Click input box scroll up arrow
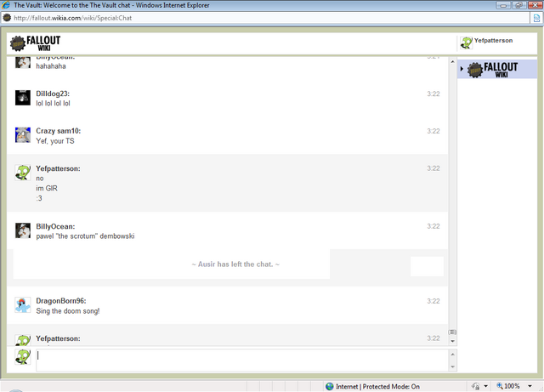 click(x=452, y=354)
